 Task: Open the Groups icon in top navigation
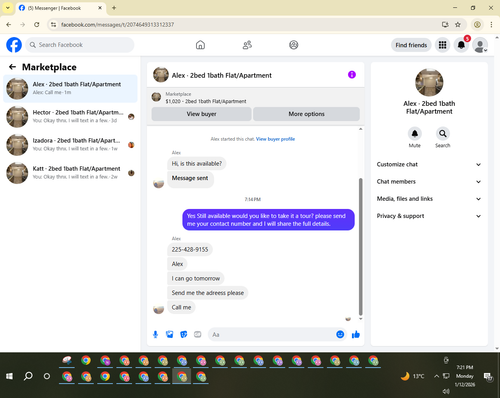pos(294,45)
